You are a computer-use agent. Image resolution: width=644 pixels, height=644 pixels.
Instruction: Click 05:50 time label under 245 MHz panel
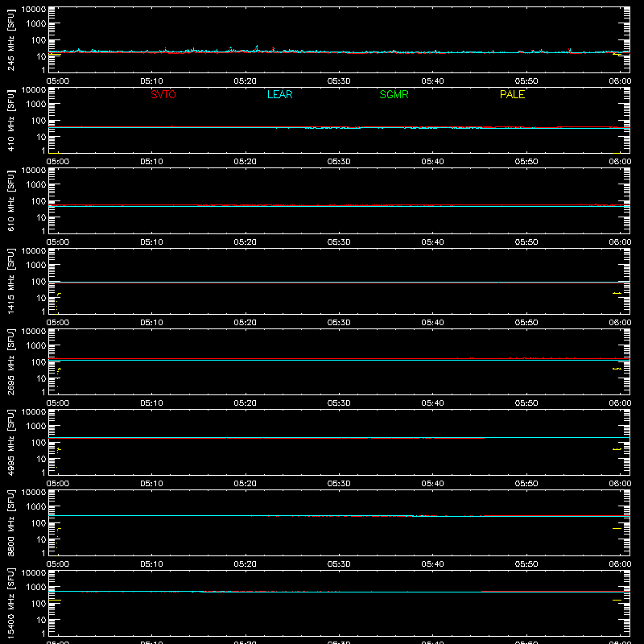click(526, 81)
